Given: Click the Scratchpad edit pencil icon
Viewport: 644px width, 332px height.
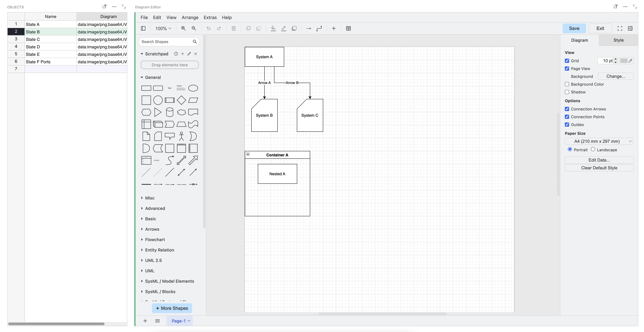Looking at the screenshot, I should (189, 54).
